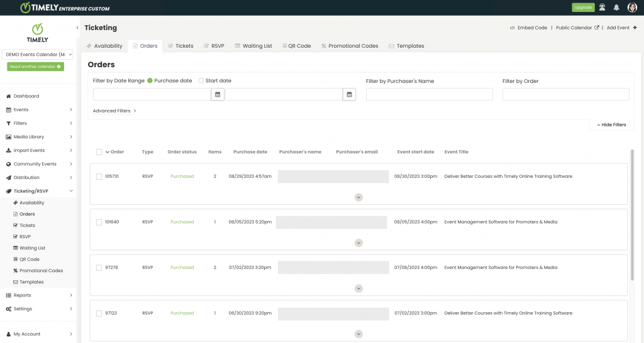This screenshot has width=644, height=343.
Task: Click the plus icon beside Add Event
Action: tap(635, 28)
